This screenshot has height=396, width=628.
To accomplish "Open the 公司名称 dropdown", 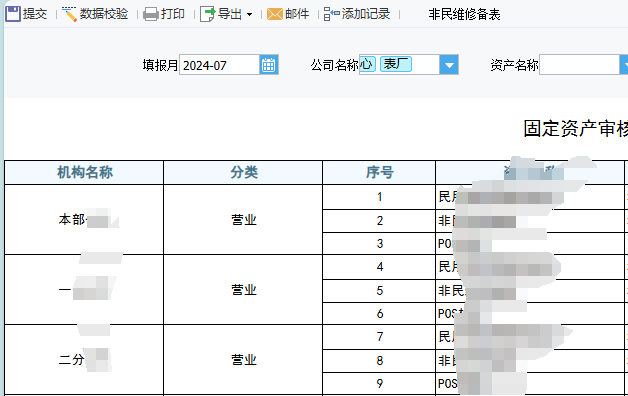I will click(x=449, y=65).
